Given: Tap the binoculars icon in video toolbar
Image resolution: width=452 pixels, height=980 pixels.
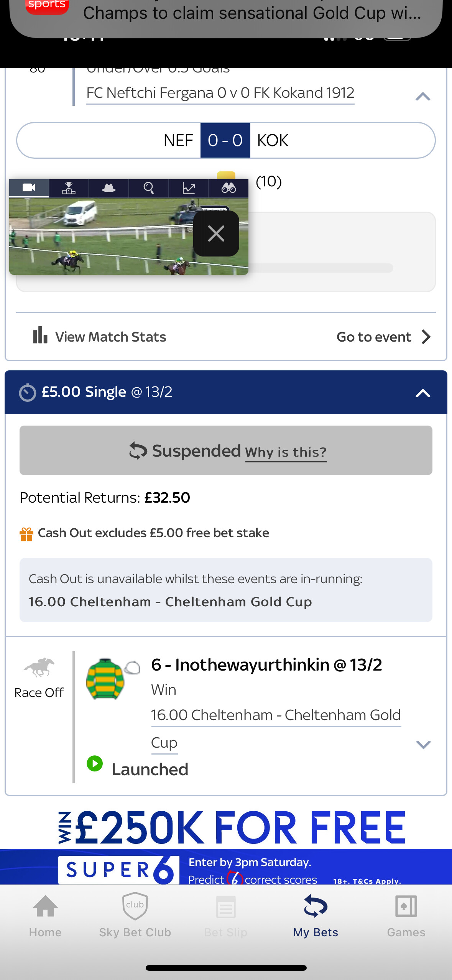Looking at the screenshot, I should [228, 188].
